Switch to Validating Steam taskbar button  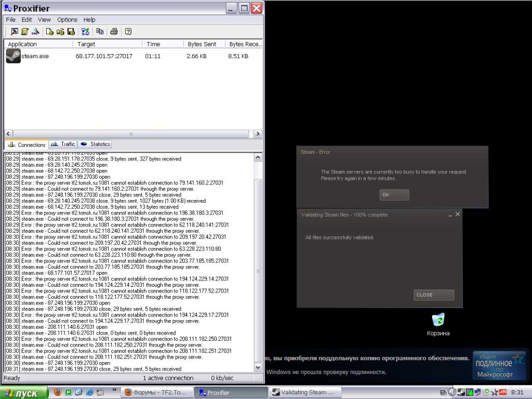click(x=304, y=393)
